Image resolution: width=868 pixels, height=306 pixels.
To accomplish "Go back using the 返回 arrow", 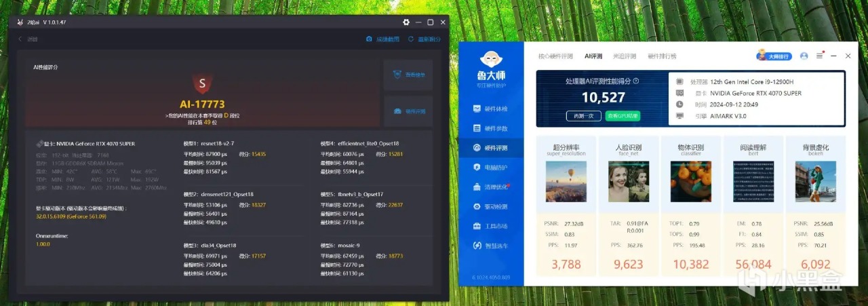I will (28, 39).
